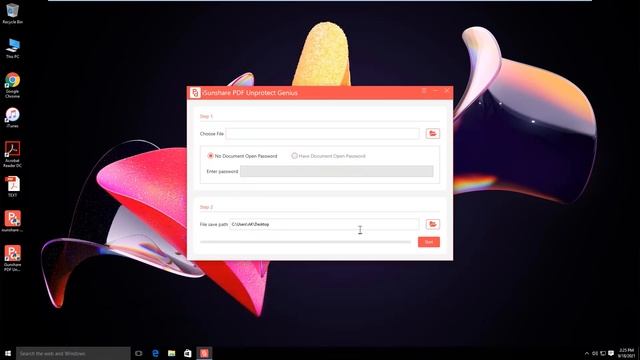Click the red Start button
640x360 pixels.
click(x=429, y=242)
